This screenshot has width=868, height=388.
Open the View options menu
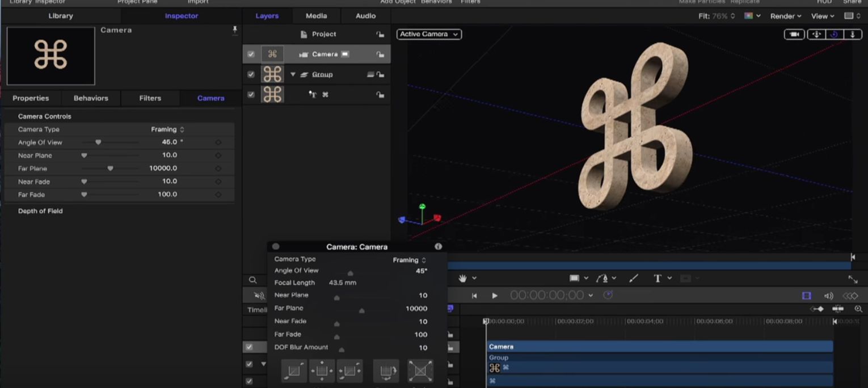pos(823,16)
